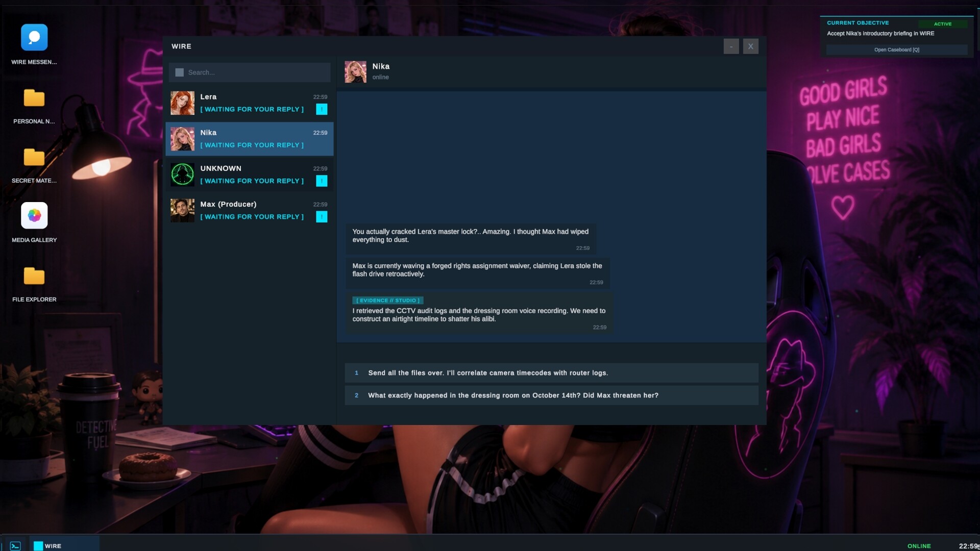Image resolution: width=980 pixels, height=551 pixels.
Task: Focus the Search... input field
Action: [250, 72]
